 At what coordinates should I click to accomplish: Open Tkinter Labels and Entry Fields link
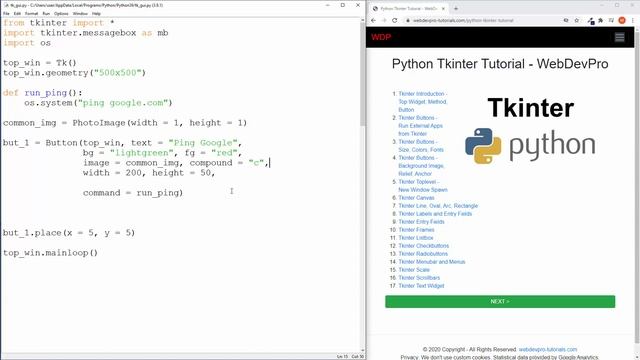point(435,214)
